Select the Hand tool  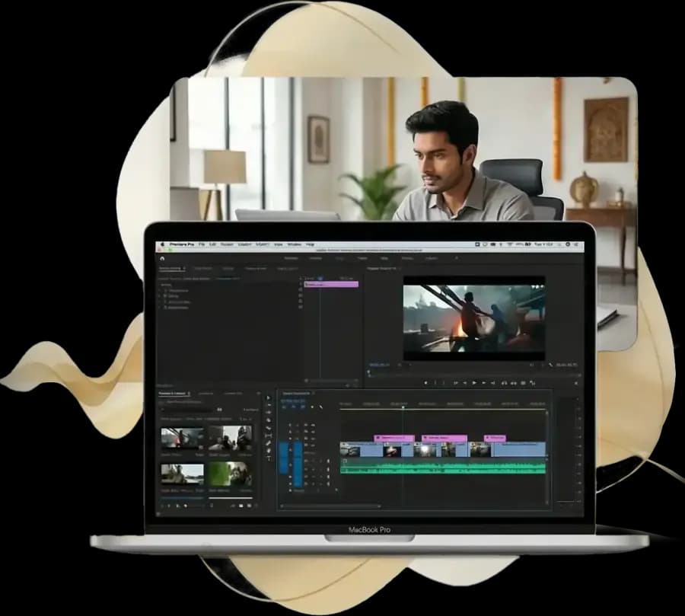(269, 451)
